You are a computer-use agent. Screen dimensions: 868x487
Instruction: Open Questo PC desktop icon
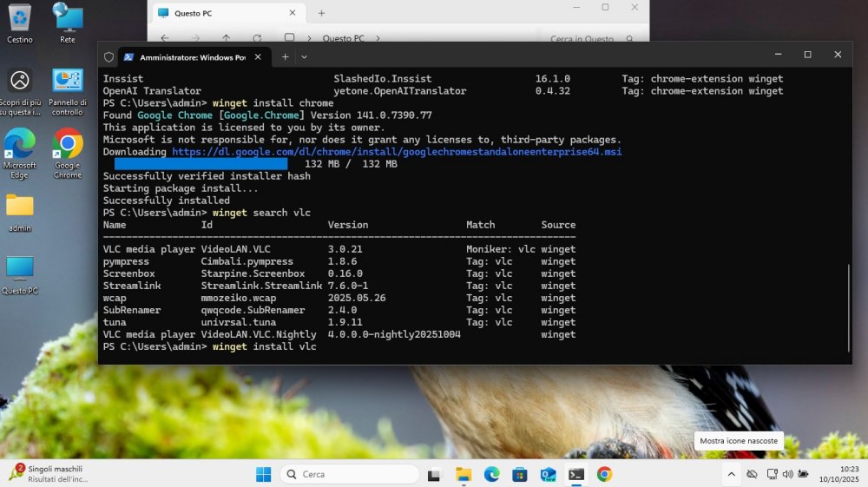19,273
